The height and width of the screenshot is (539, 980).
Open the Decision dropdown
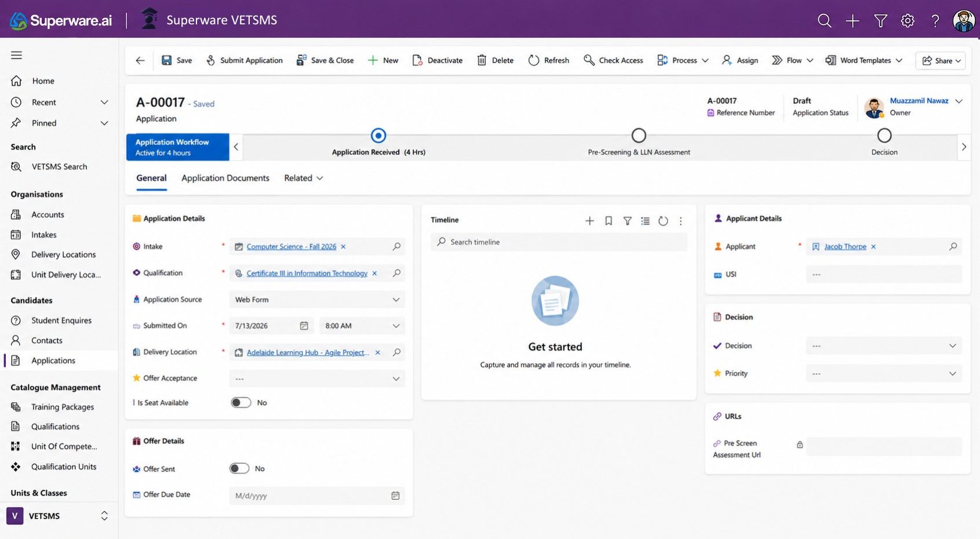pyautogui.click(x=884, y=346)
